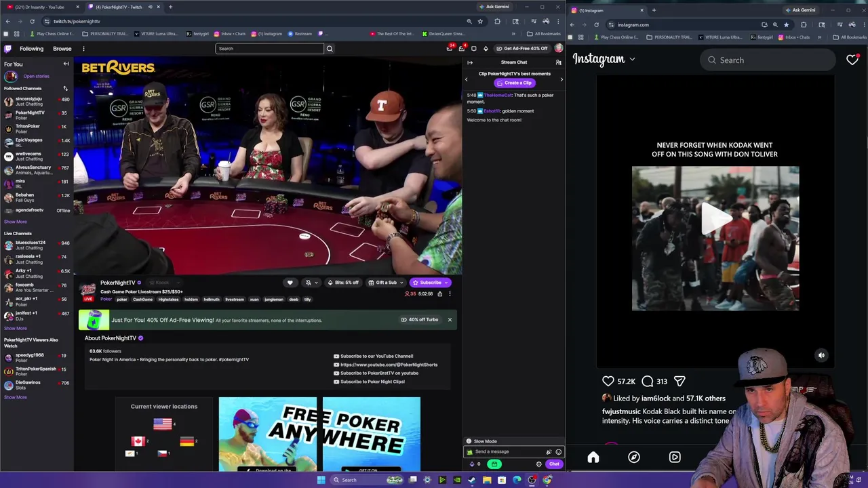Open emote picker smiley in chat
The height and width of the screenshot is (488, 868).
[x=558, y=452]
